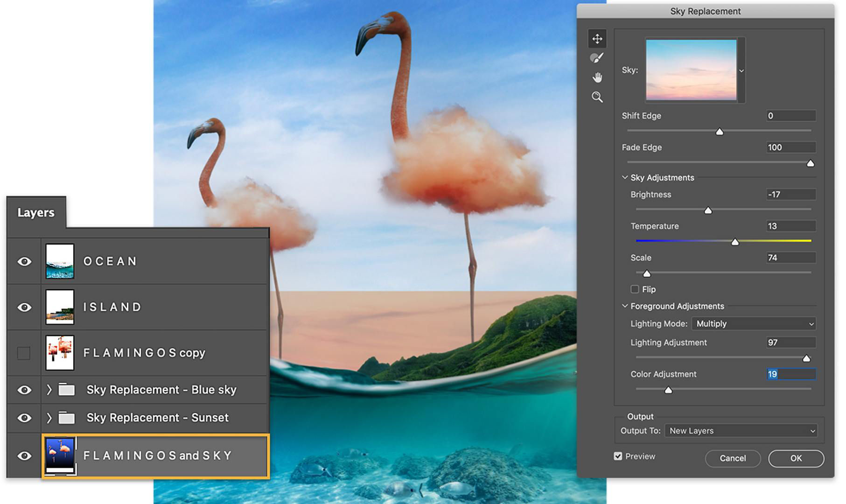Click the OCEAN layer thumbnail
The height and width of the screenshot is (504, 846).
click(x=60, y=261)
